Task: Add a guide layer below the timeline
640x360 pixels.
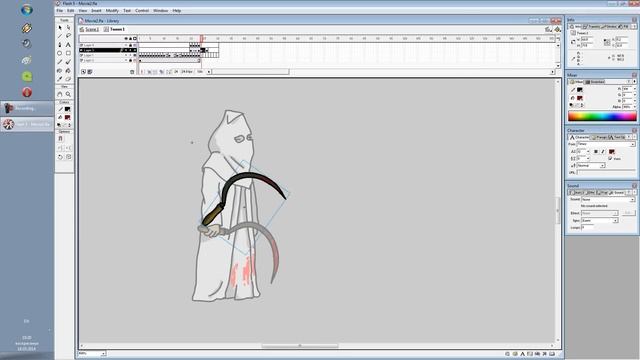Action: 90,72
